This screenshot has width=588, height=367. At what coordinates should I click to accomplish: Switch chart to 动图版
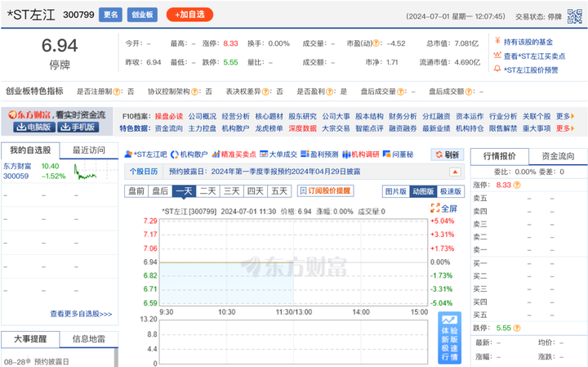(423, 191)
